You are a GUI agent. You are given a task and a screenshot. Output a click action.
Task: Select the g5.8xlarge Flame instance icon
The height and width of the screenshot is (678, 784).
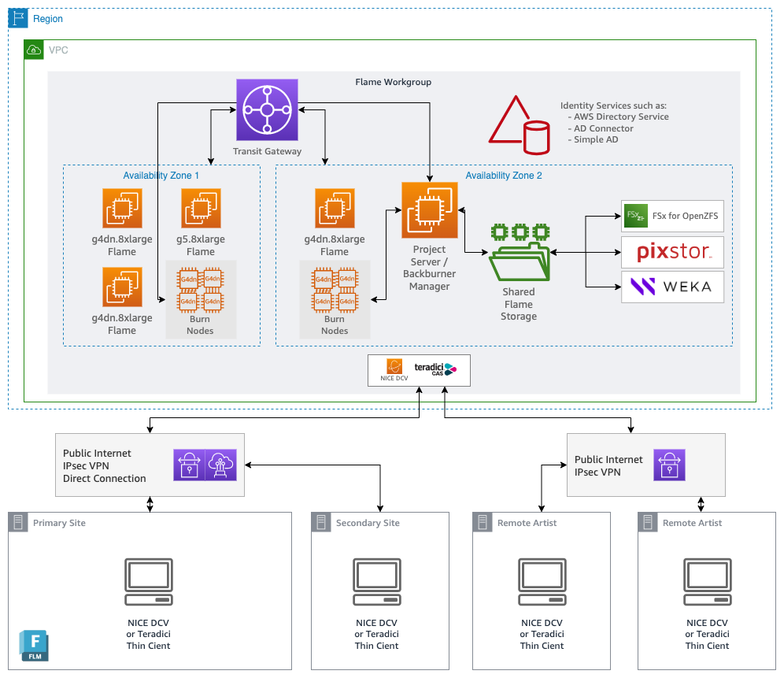pyautogui.click(x=201, y=208)
